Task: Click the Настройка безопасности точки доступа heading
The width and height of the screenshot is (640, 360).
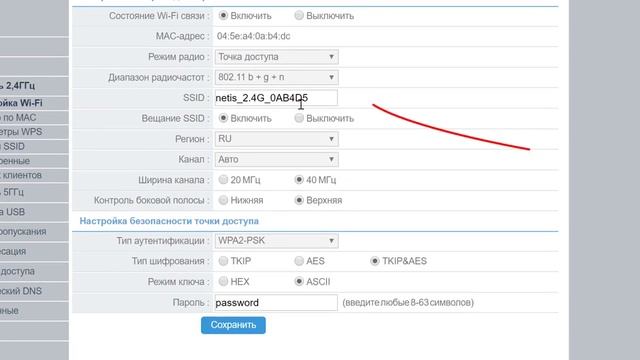Action: pos(169,221)
